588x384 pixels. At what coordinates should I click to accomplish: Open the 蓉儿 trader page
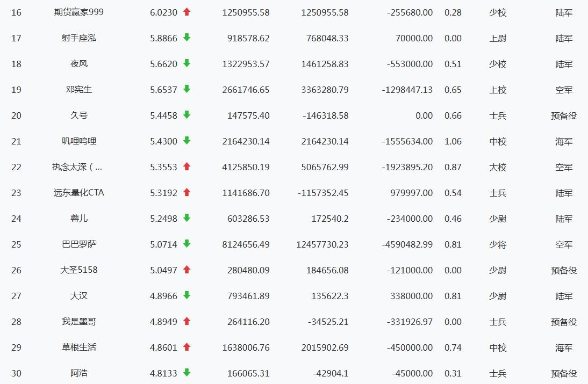point(79,219)
